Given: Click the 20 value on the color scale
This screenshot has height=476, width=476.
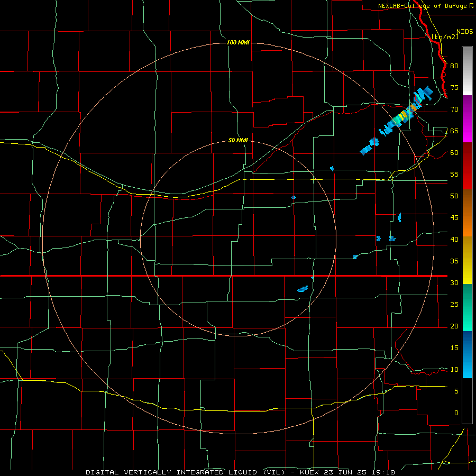Looking at the screenshot, I should (454, 326).
